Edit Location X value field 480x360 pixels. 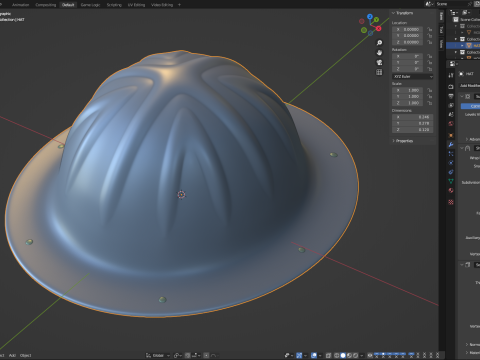[407, 29]
